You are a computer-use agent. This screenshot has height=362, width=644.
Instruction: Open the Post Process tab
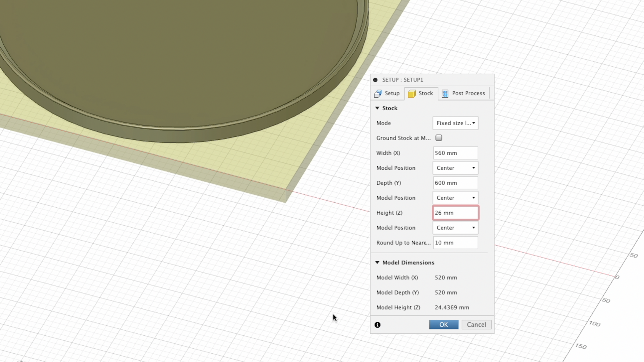(463, 93)
